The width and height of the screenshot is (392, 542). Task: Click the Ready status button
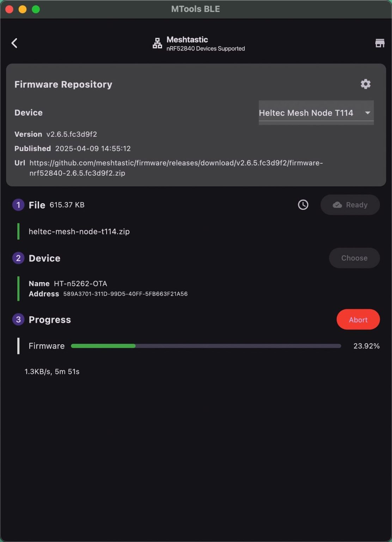tap(350, 205)
